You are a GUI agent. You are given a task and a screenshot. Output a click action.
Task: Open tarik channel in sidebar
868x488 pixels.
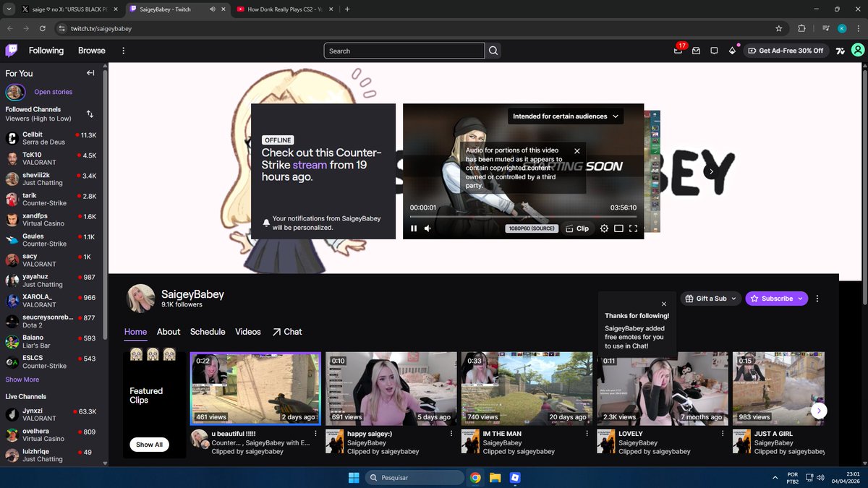[x=52, y=200]
